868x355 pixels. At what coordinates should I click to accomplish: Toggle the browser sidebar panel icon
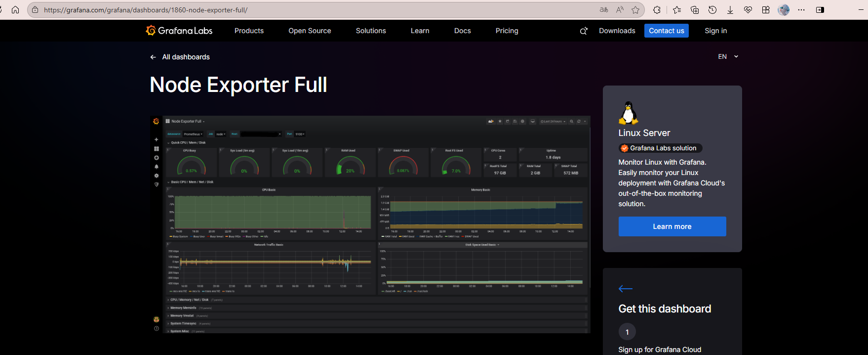(x=820, y=10)
